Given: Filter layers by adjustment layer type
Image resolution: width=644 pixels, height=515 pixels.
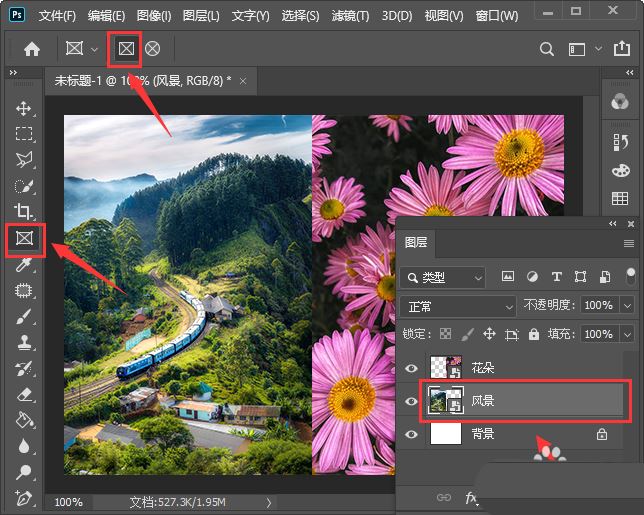Looking at the screenshot, I should (532, 277).
